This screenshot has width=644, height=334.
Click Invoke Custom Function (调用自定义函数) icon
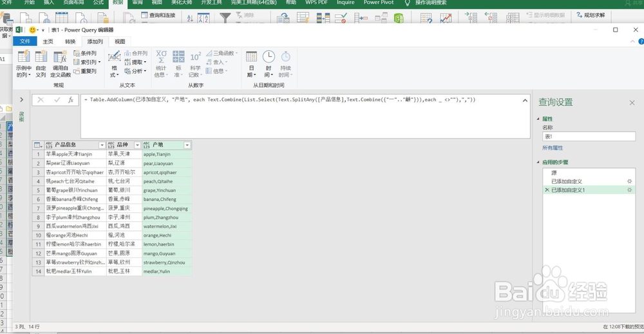click(x=61, y=56)
